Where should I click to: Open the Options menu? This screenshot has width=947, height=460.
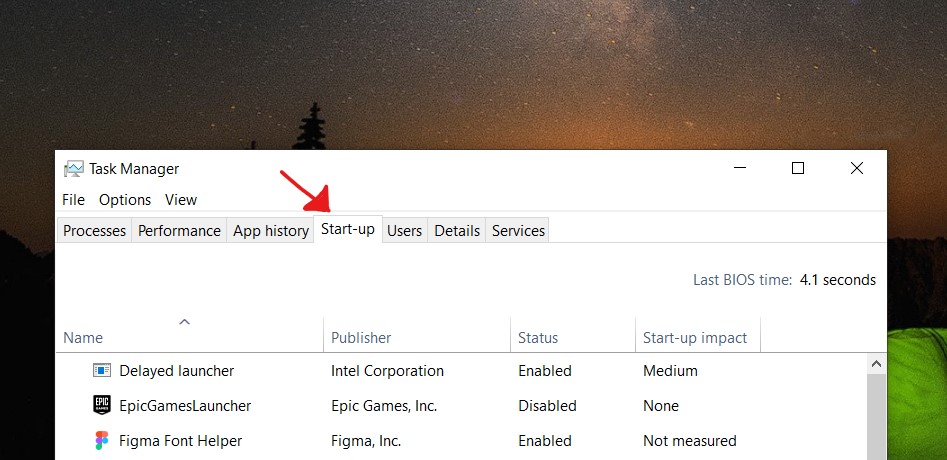(125, 200)
